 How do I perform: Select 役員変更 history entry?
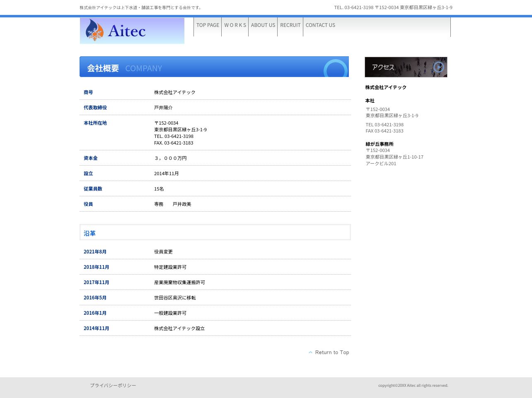[163, 252]
